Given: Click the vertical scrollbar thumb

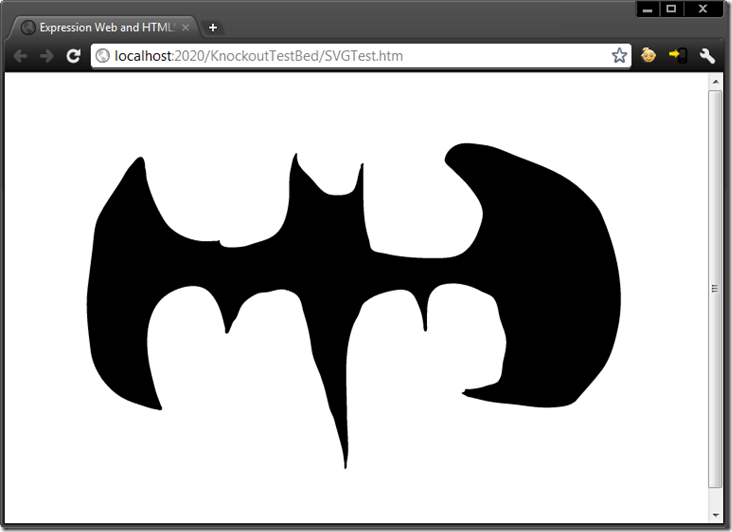Looking at the screenshot, I should [x=715, y=289].
